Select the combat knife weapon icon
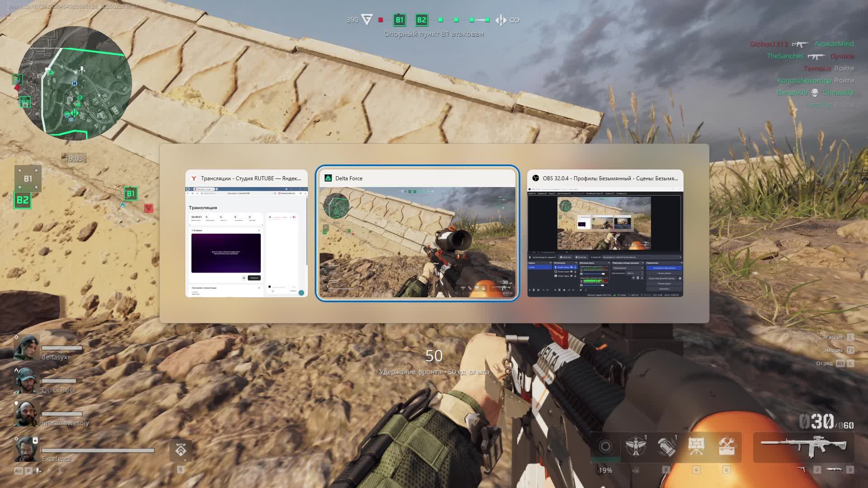The height and width of the screenshot is (488, 868). click(x=834, y=470)
